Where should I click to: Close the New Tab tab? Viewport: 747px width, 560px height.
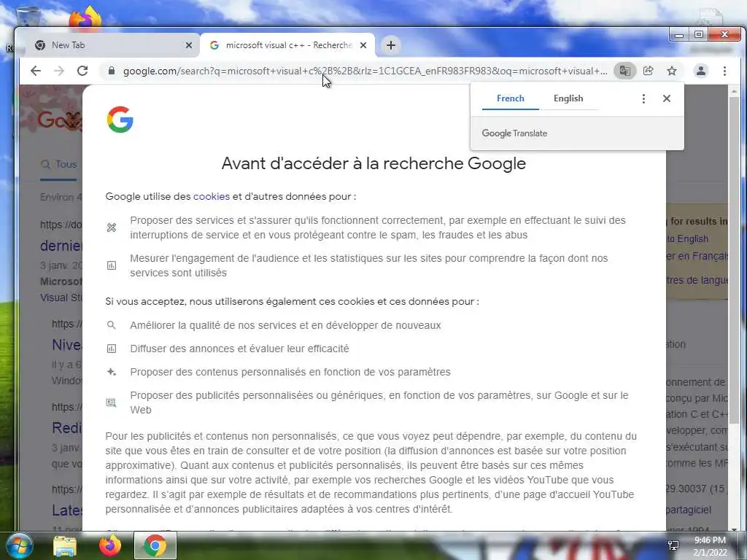pos(189,45)
